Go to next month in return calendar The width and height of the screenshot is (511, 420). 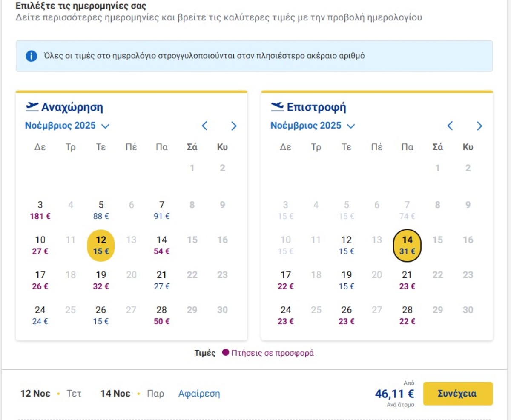(x=479, y=126)
